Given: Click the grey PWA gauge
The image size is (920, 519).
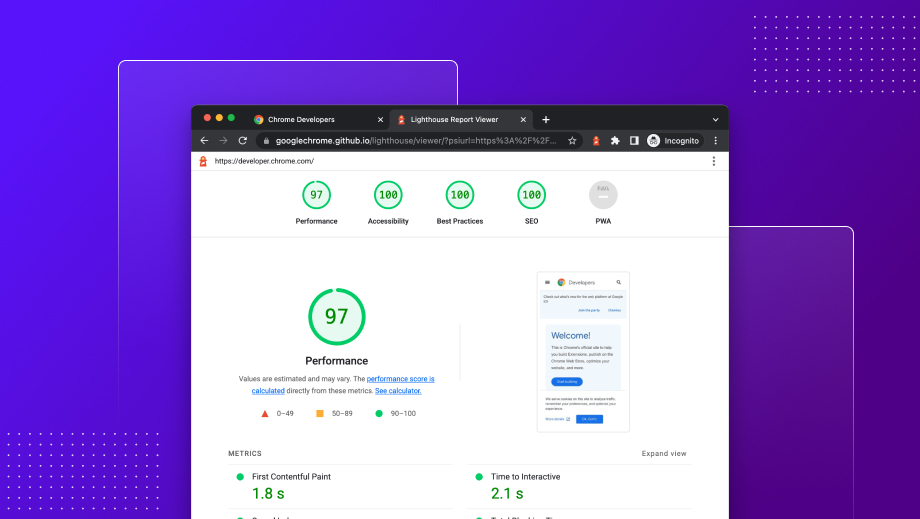Looking at the screenshot, I should tap(603, 195).
